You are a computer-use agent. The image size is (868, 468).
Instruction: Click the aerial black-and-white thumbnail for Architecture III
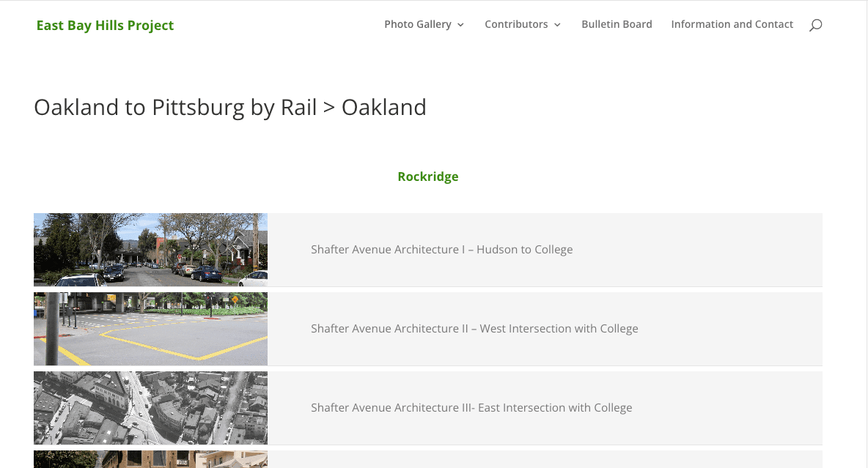click(x=150, y=407)
